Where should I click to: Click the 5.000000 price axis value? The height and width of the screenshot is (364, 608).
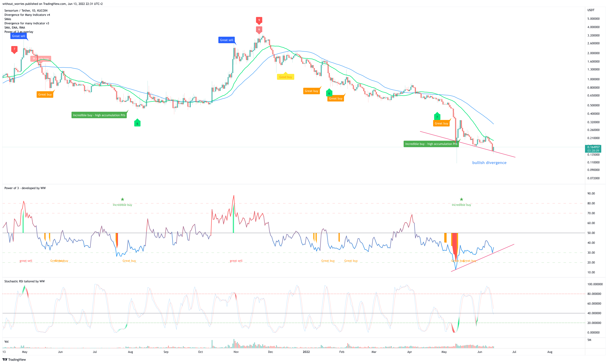pos(593,19)
